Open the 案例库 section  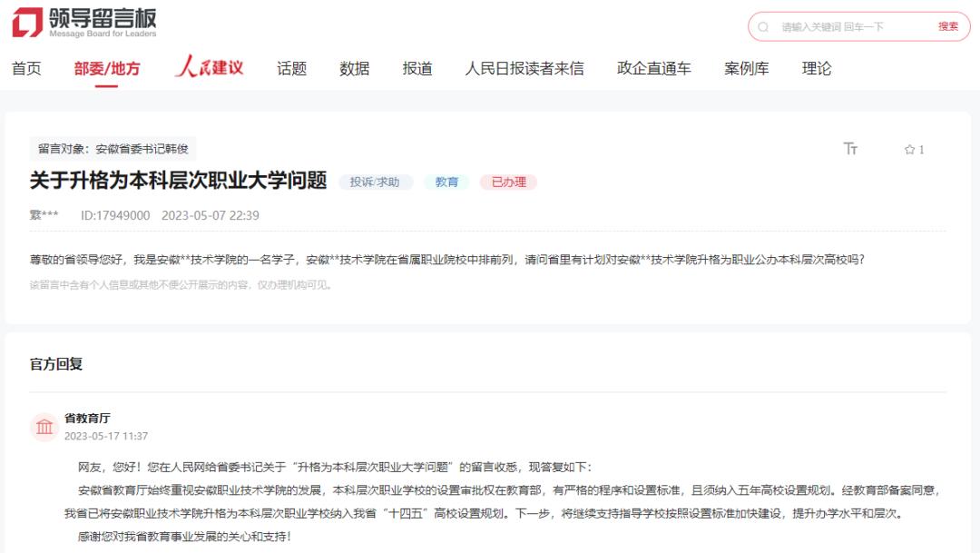pyautogui.click(x=746, y=67)
